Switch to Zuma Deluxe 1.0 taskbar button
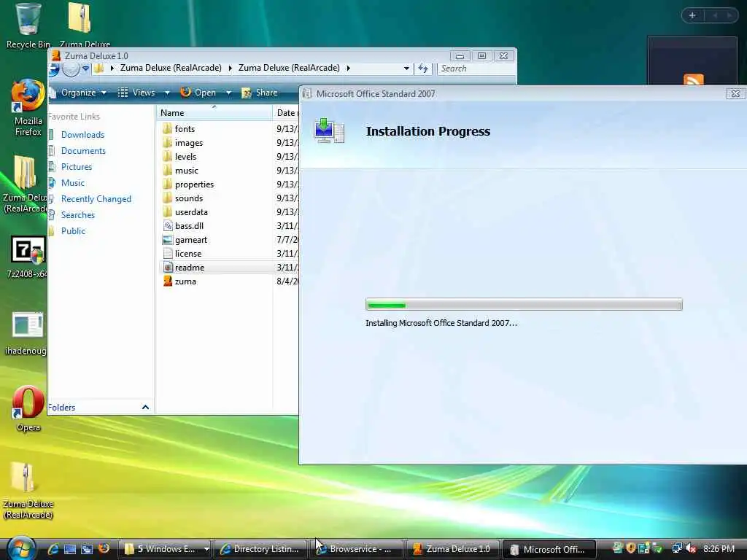The width and height of the screenshot is (747, 560). (x=453, y=549)
